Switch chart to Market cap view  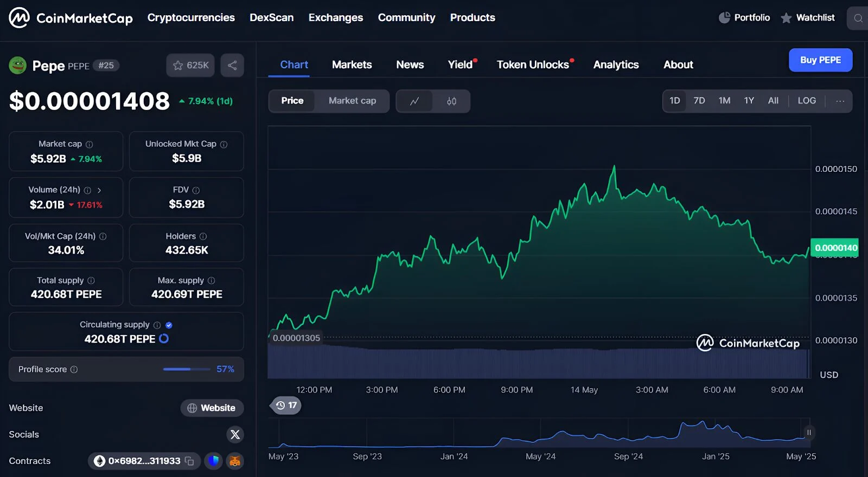(352, 101)
